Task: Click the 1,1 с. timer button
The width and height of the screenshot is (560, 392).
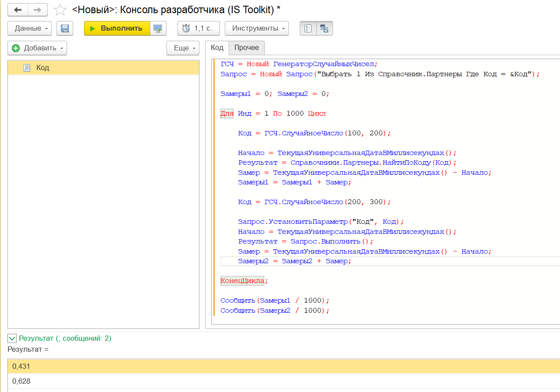Action: coord(198,28)
